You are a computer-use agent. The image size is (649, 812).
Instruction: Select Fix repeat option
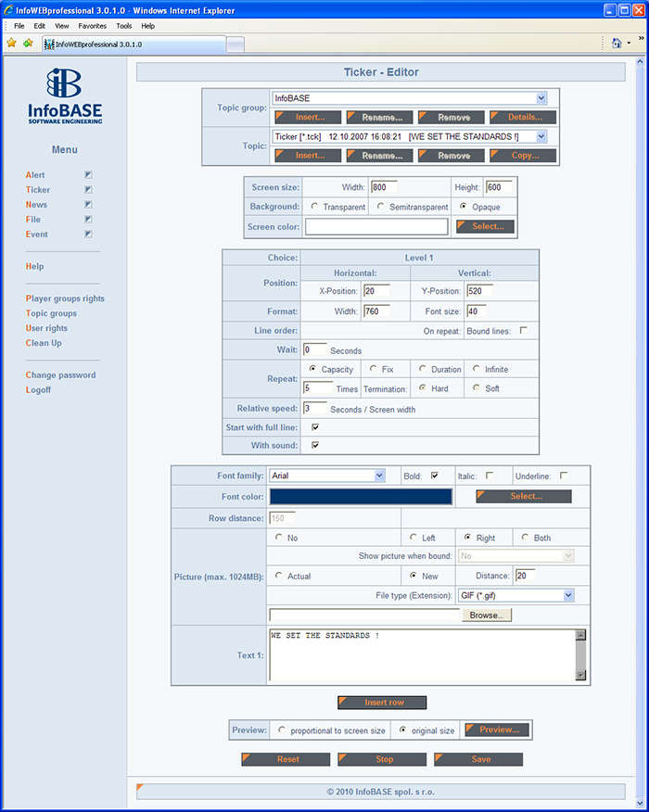pyautogui.click(x=373, y=369)
